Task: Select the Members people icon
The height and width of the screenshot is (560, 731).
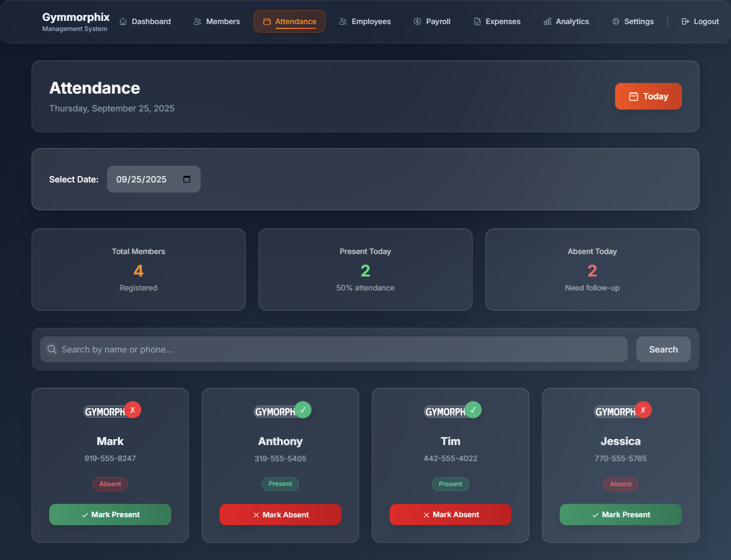Action: [x=197, y=21]
